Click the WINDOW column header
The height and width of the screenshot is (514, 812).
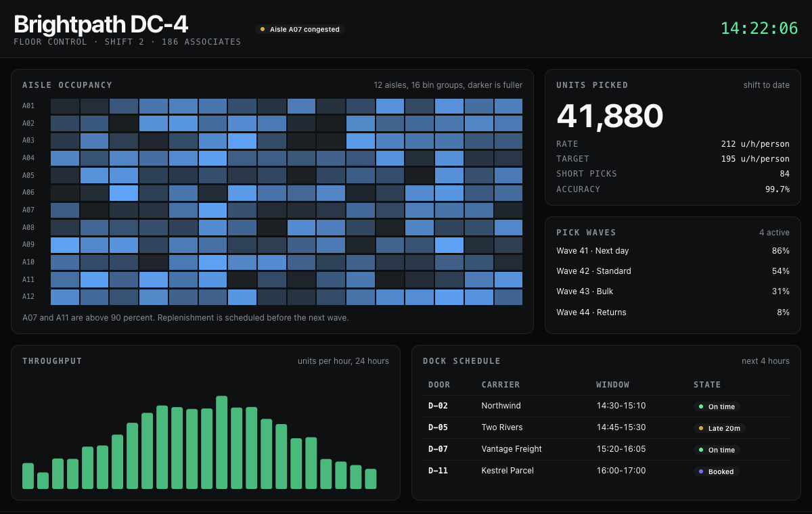(x=612, y=385)
